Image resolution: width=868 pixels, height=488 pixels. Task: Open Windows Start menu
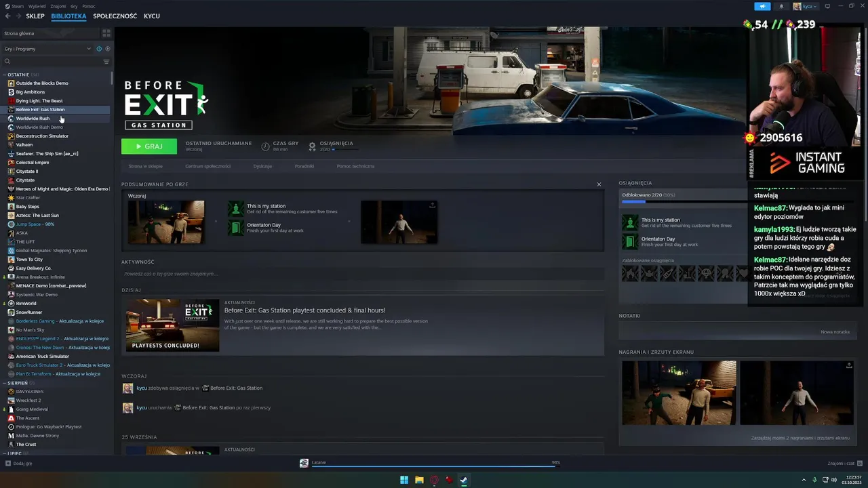404,480
